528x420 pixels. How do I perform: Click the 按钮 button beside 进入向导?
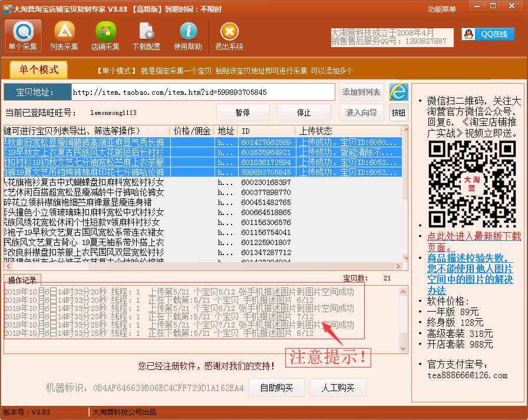[399, 113]
